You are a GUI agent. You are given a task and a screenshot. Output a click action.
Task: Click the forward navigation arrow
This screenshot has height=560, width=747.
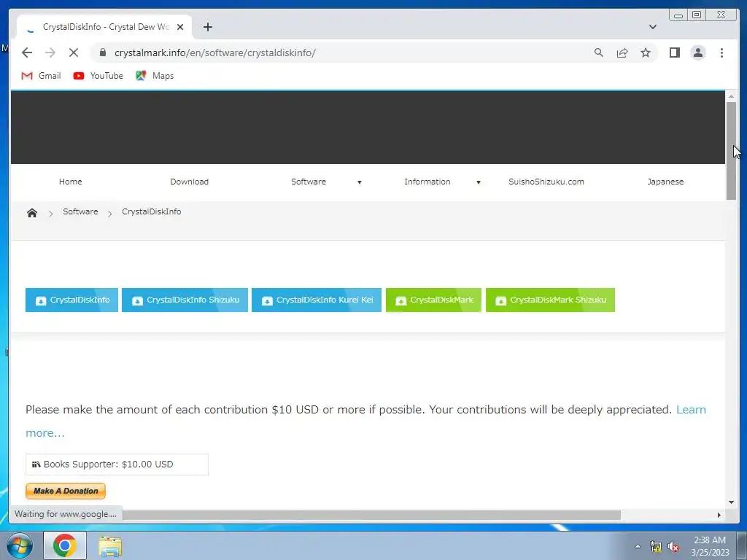click(50, 52)
